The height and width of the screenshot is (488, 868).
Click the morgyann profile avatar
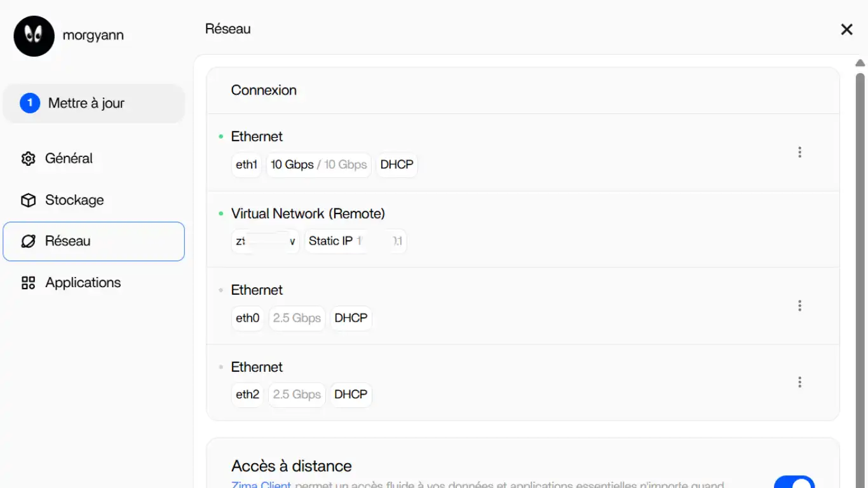pyautogui.click(x=34, y=36)
